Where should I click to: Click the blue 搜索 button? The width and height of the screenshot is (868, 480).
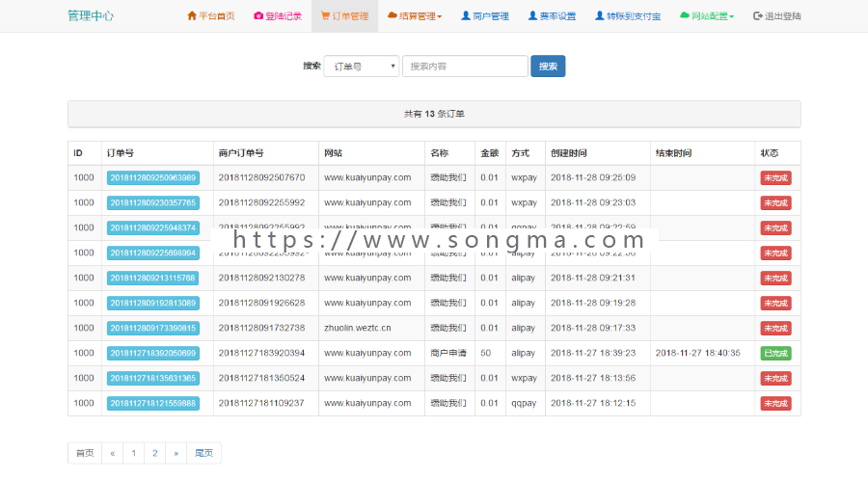[548, 67]
